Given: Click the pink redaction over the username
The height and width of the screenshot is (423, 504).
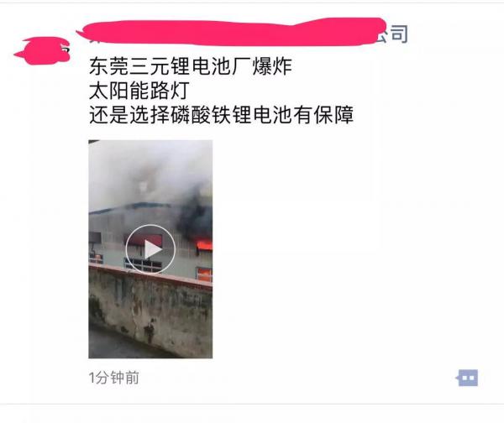Looking at the screenshot, I should tap(230, 33).
